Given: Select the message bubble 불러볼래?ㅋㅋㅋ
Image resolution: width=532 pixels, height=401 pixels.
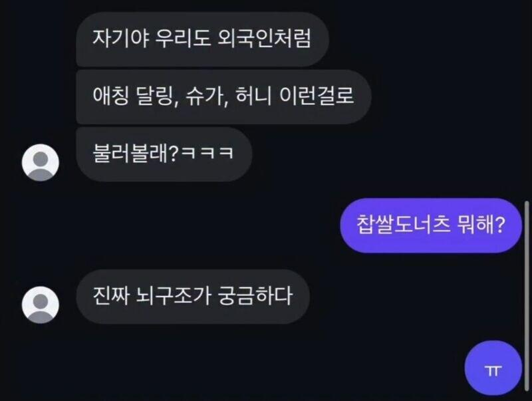Looking at the screenshot, I should (x=164, y=154).
